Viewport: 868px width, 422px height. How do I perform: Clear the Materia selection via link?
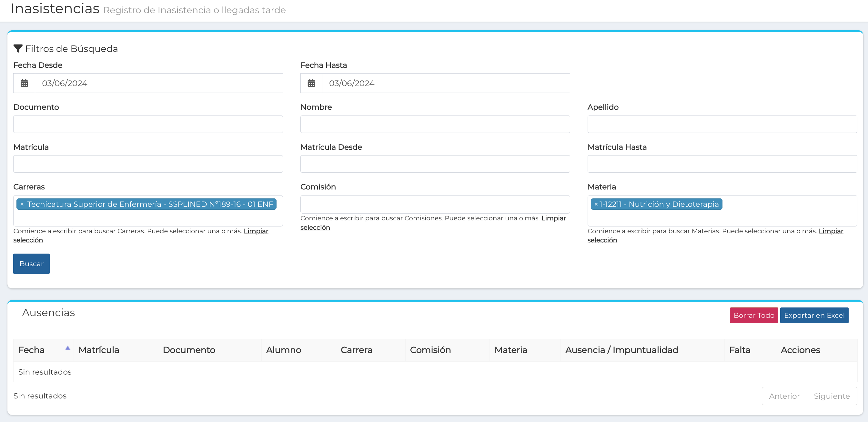click(831, 231)
